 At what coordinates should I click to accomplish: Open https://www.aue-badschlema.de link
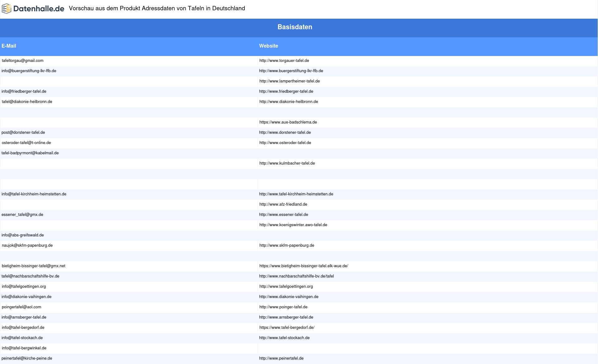point(288,122)
